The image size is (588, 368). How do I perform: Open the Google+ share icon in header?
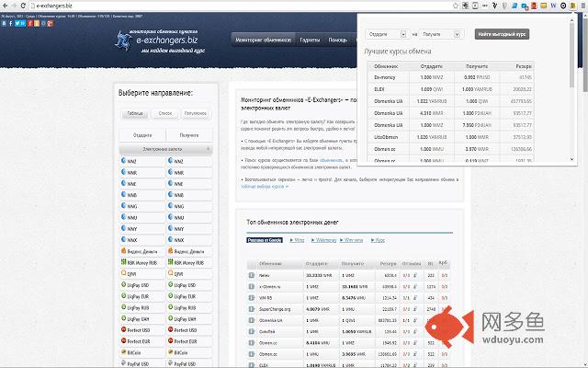(50, 23)
